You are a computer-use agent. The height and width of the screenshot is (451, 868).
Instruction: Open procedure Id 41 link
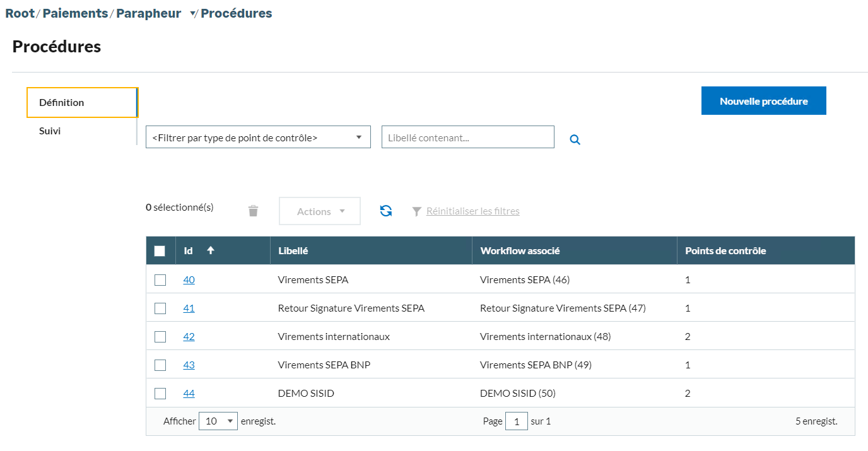tap(189, 308)
